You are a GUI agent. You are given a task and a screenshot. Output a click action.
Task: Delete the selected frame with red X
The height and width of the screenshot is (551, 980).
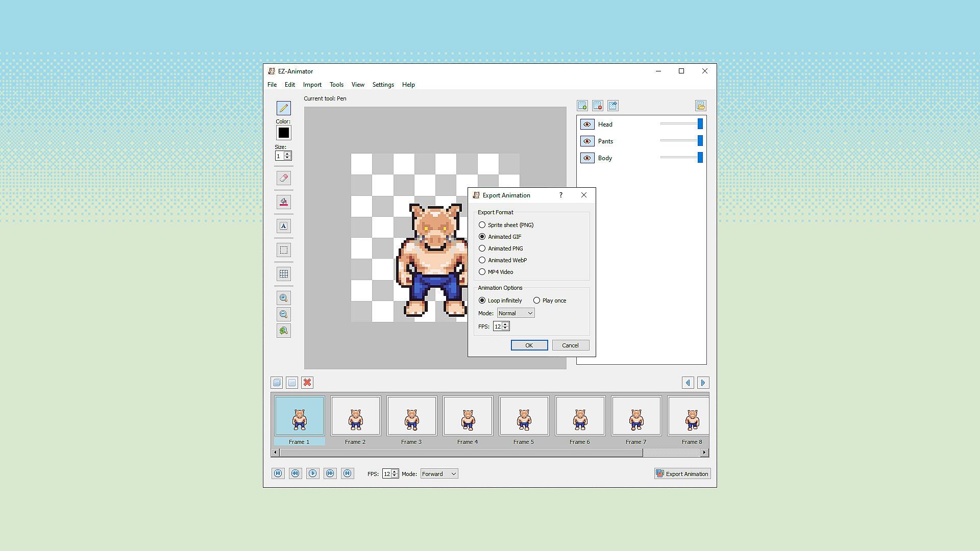pyautogui.click(x=307, y=383)
